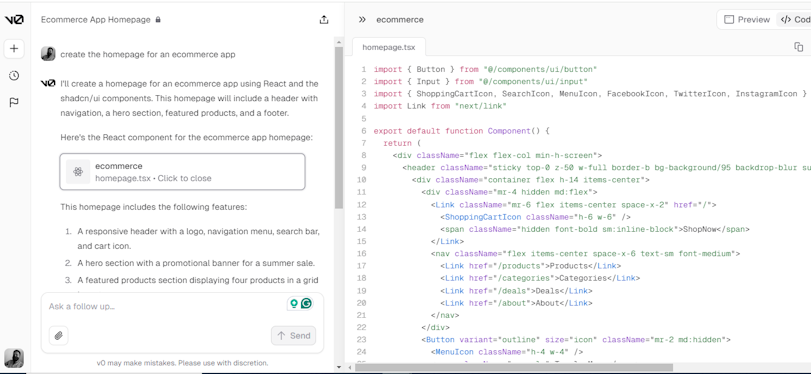Click the Send button
Viewport: 811px width, 374px height.
(294, 336)
